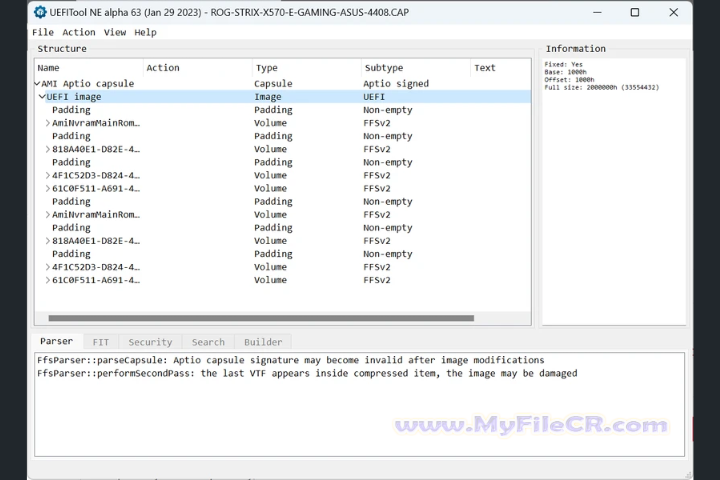This screenshot has height=480, width=720.
Task: Click the UEFITool app icon in title bar
Action: [x=39, y=13]
